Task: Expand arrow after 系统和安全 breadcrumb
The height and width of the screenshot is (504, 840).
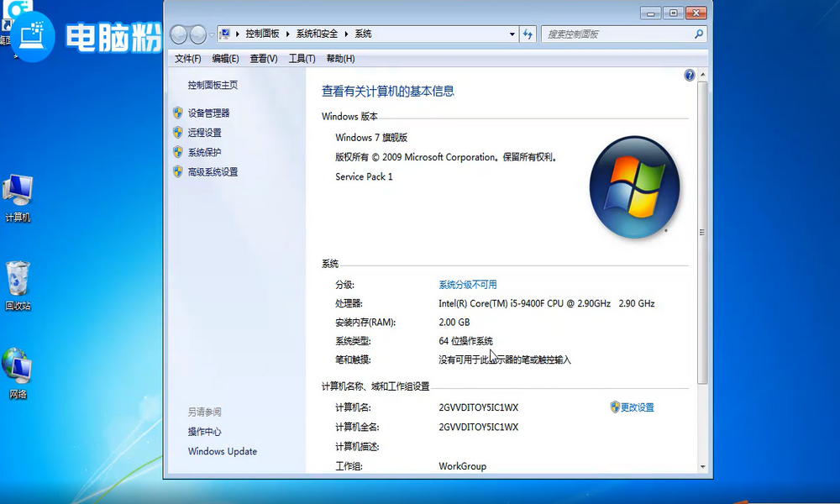Action: (346, 34)
